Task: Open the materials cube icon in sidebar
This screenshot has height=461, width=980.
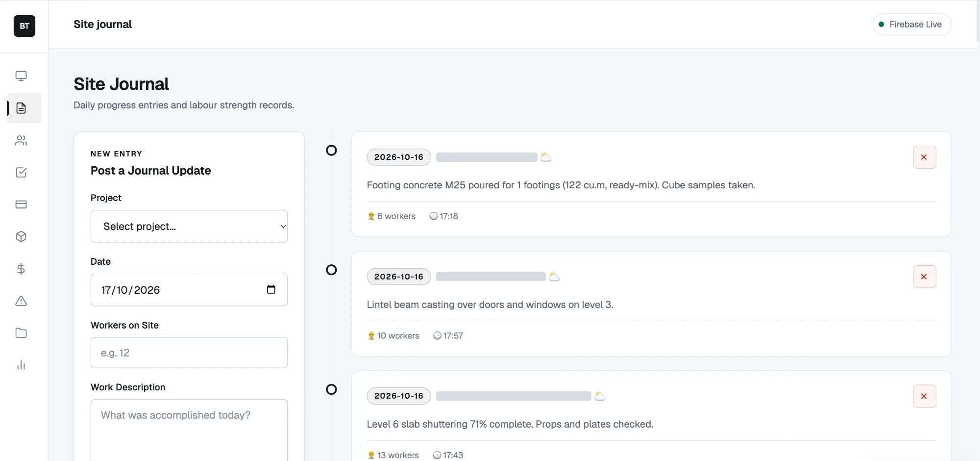Action: [x=21, y=236]
